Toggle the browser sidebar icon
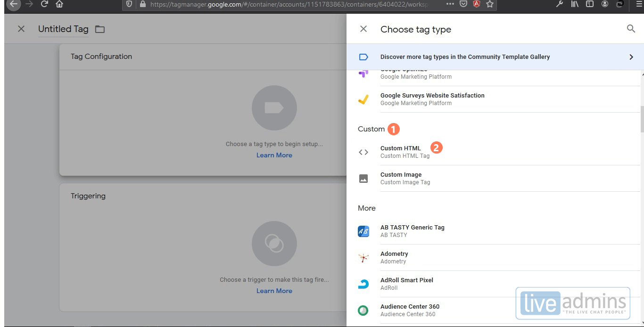This screenshot has width=644, height=327. click(590, 4)
